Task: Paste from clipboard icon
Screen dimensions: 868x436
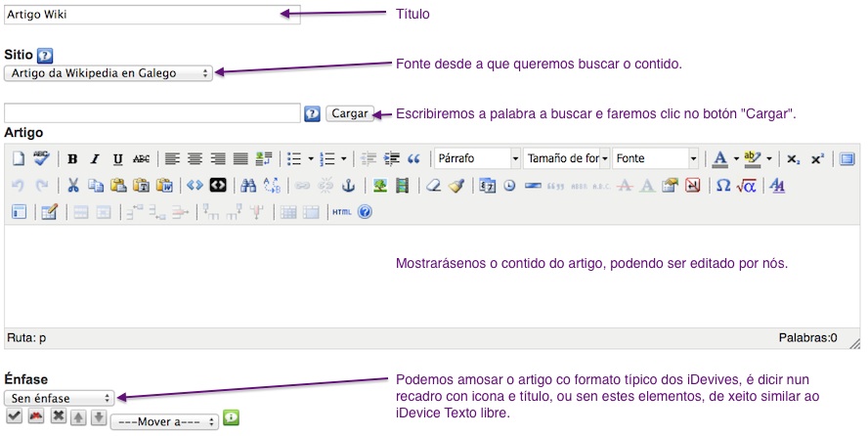Action: (x=118, y=186)
